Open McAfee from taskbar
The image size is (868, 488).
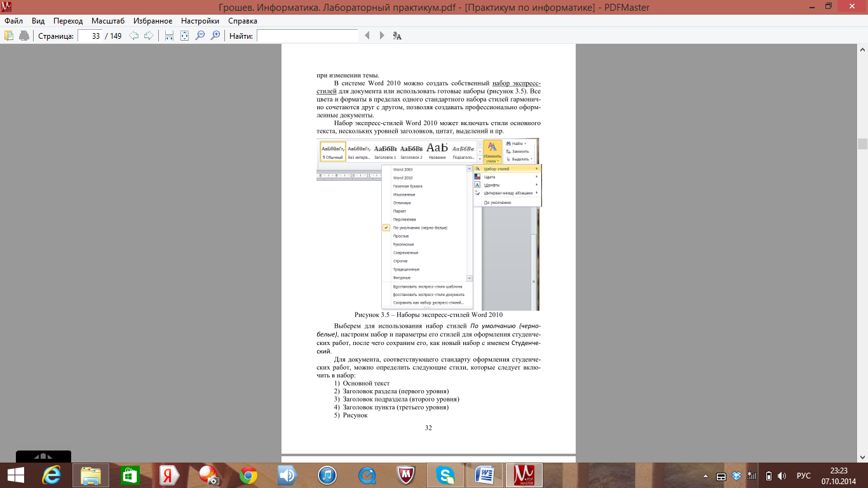pos(405,475)
